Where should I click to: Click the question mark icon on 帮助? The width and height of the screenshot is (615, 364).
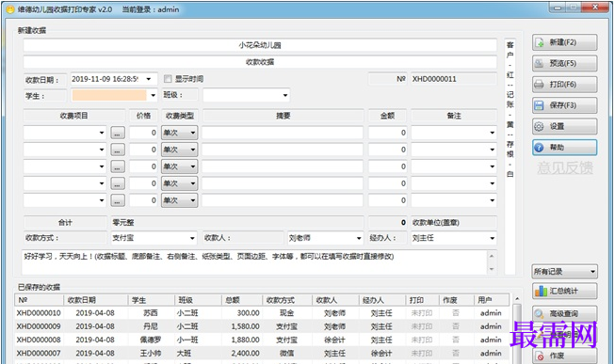[540, 148]
